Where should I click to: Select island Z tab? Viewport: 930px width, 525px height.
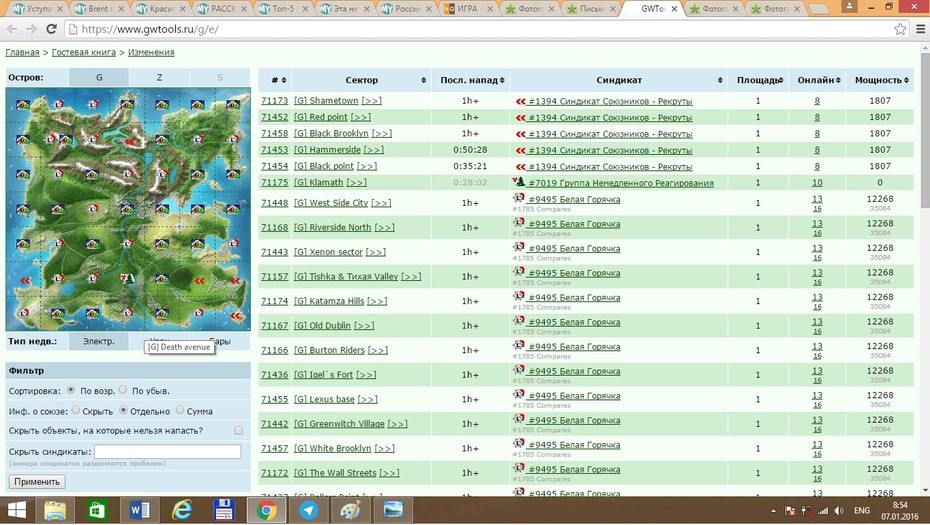coord(160,78)
